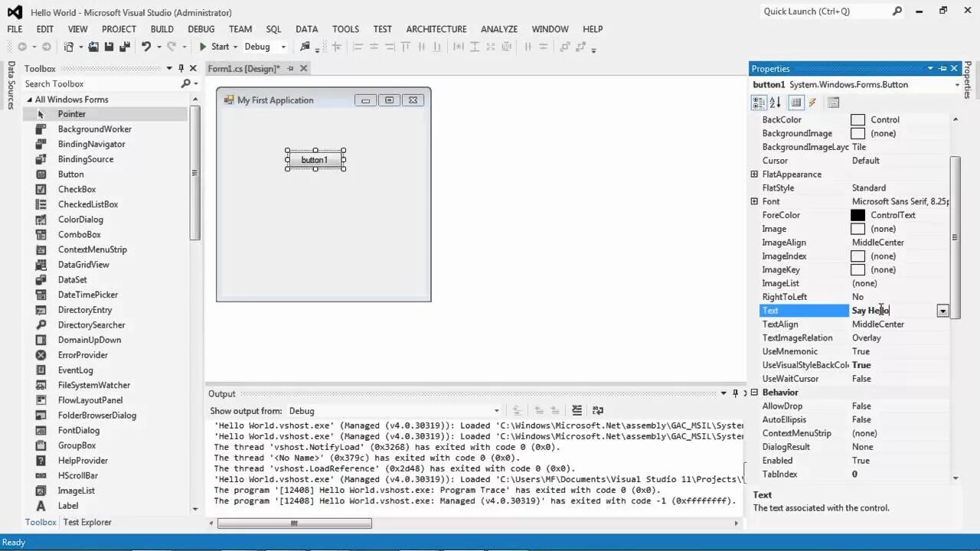Click the Output panel auto-hide pin
Screen dimensions: 980x551
735,393
